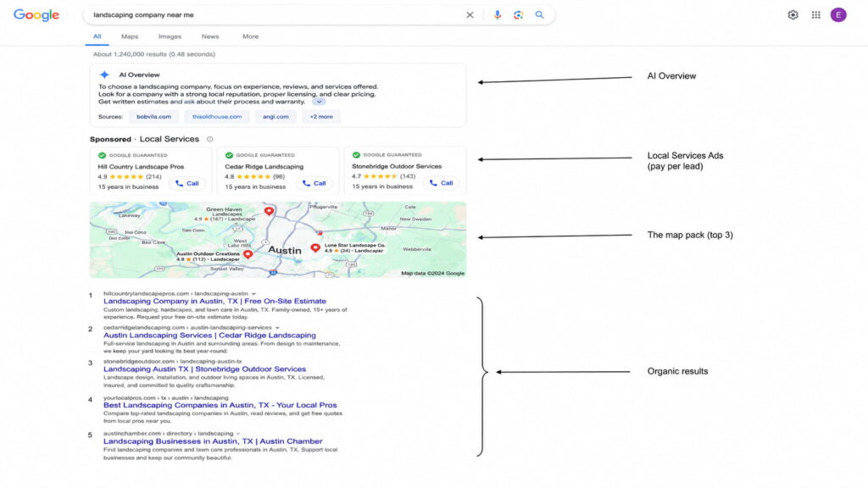Image resolution: width=868 pixels, height=488 pixels.
Task: Open the angi.com source chip
Action: [x=275, y=117]
